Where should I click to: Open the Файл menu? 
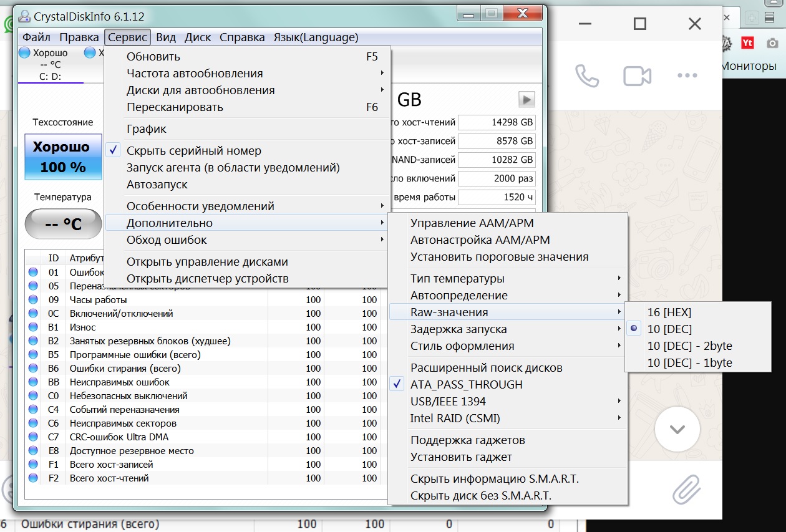(37, 37)
